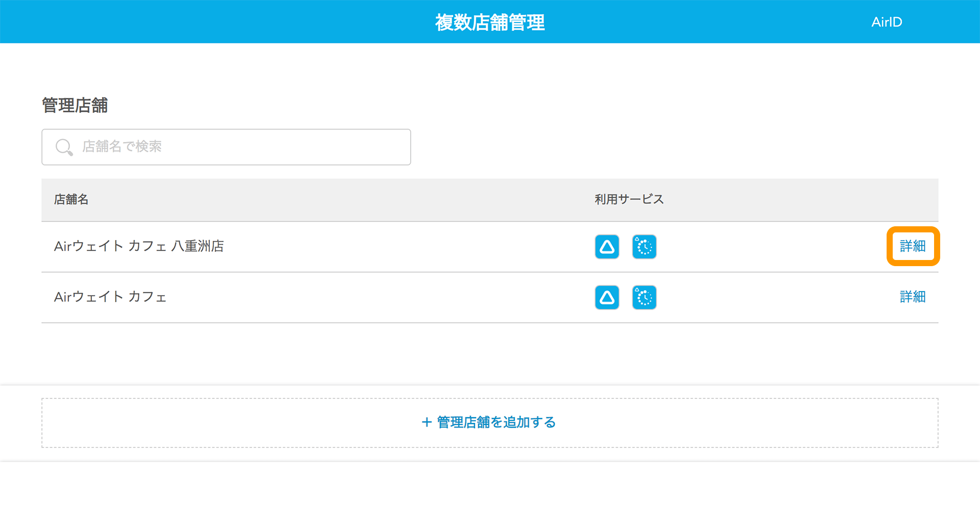The width and height of the screenshot is (980, 521).
Task: Open 詳細 for Airウェイト カフェ 八重洲店
Action: 913,246
